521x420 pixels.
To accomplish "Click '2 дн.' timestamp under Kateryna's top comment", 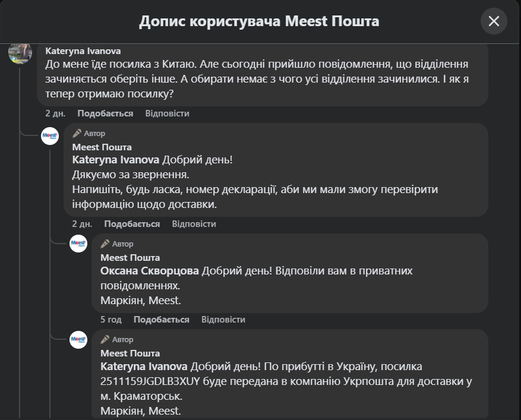I will 55,113.
